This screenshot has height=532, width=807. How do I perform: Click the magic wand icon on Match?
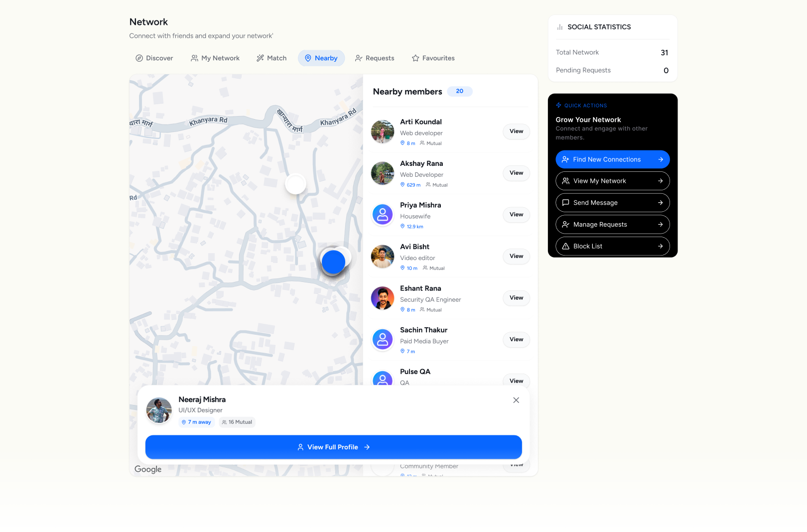pyautogui.click(x=260, y=58)
